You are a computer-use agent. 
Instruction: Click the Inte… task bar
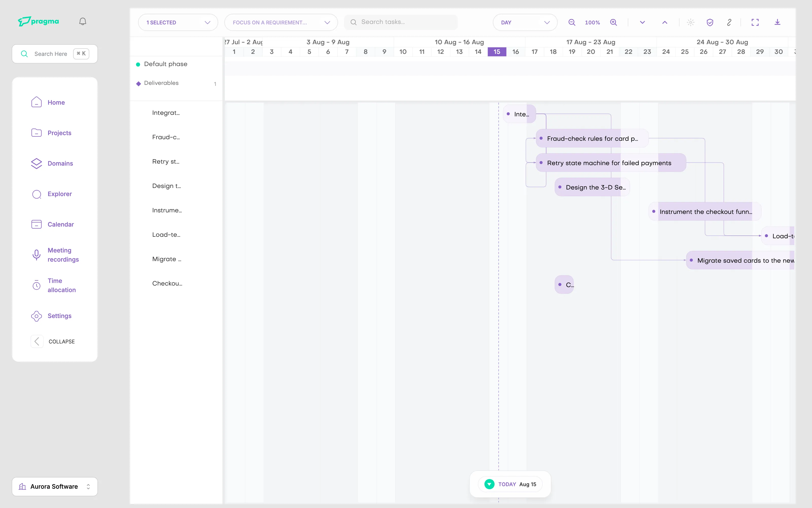[519, 114]
